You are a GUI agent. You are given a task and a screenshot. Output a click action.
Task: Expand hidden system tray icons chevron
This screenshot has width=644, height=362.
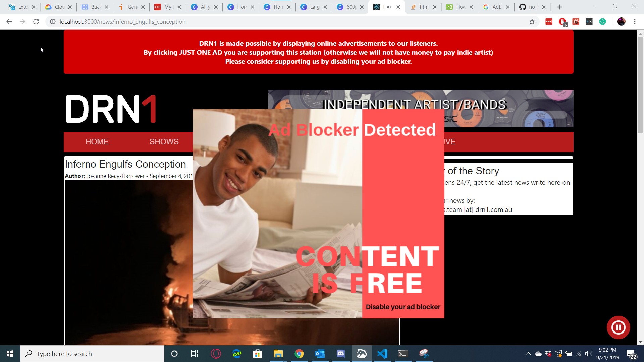528,354
